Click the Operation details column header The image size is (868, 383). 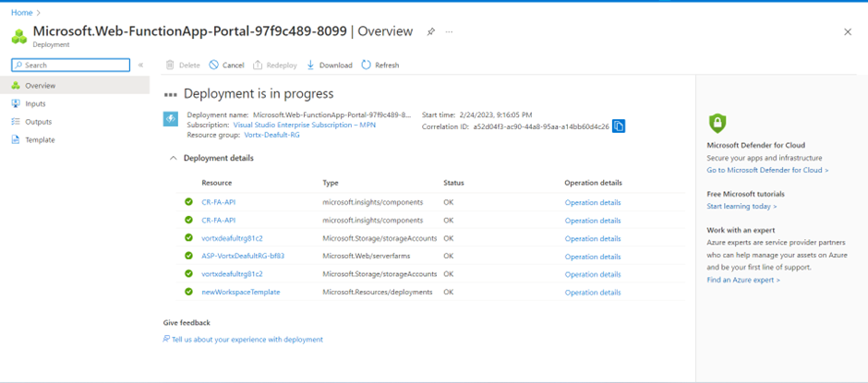click(x=593, y=183)
